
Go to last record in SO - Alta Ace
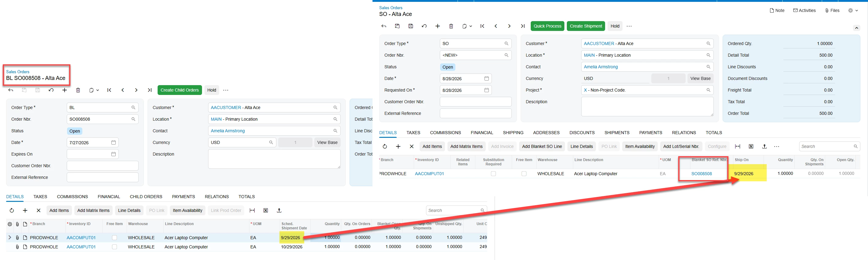click(523, 26)
